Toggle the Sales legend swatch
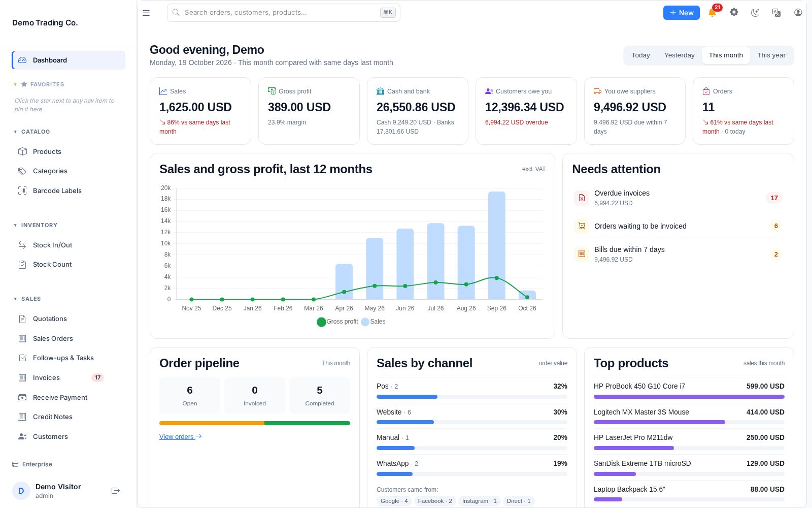 tap(365, 322)
